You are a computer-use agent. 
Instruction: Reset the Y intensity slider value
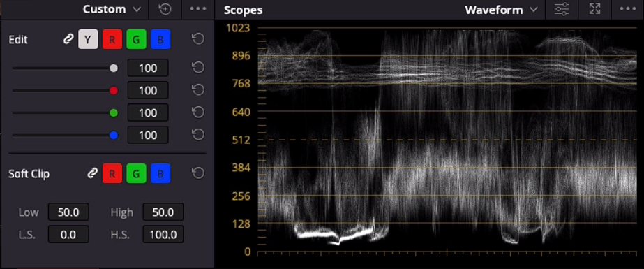coord(198,68)
